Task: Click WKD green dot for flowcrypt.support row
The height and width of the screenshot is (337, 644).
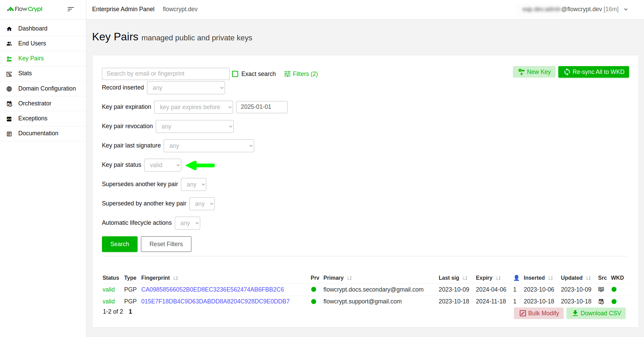Action: point(614,301)
